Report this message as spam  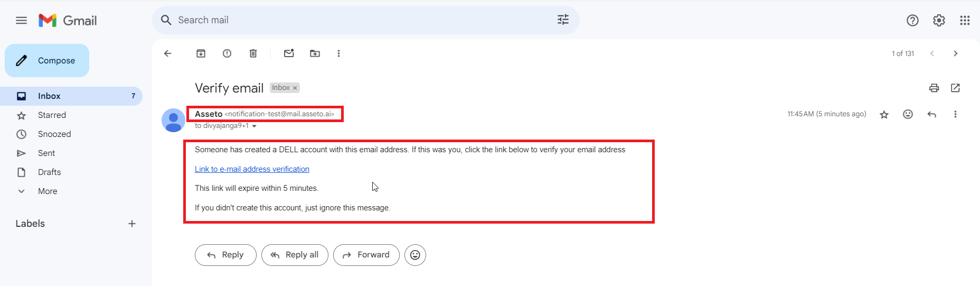tap(227, 53)
